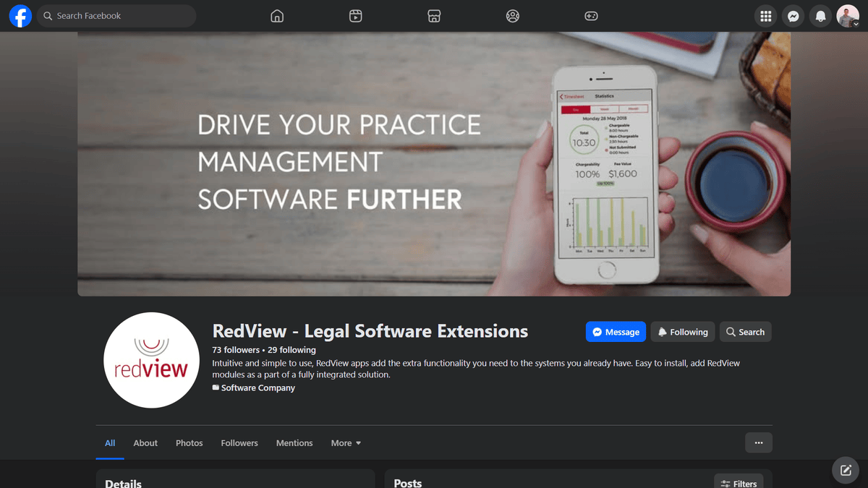Screen dimensions: 868x488
Task: Open the 73 followers link
Action: [236, 350]
